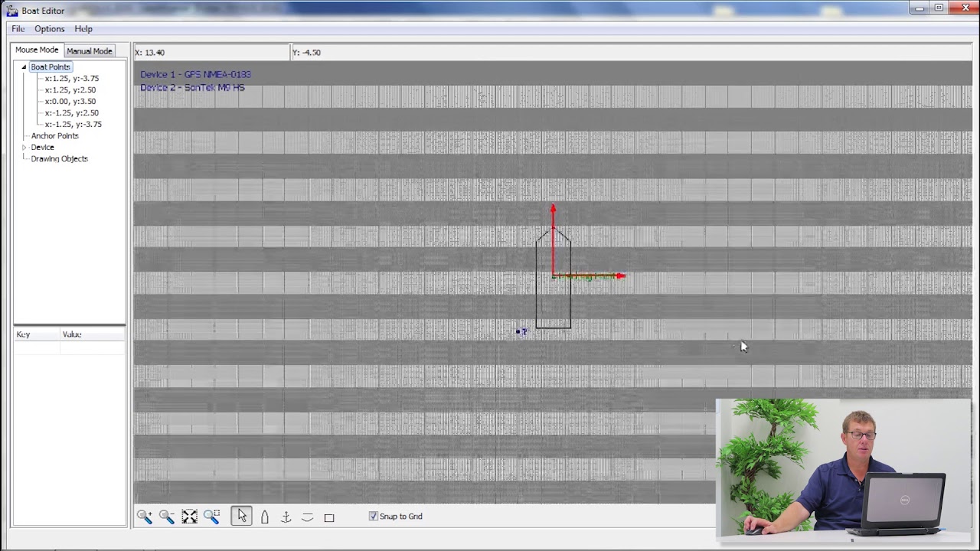Select the anchor point tool
The height and width of the screenshot is (551, 980).
[286, 517]
